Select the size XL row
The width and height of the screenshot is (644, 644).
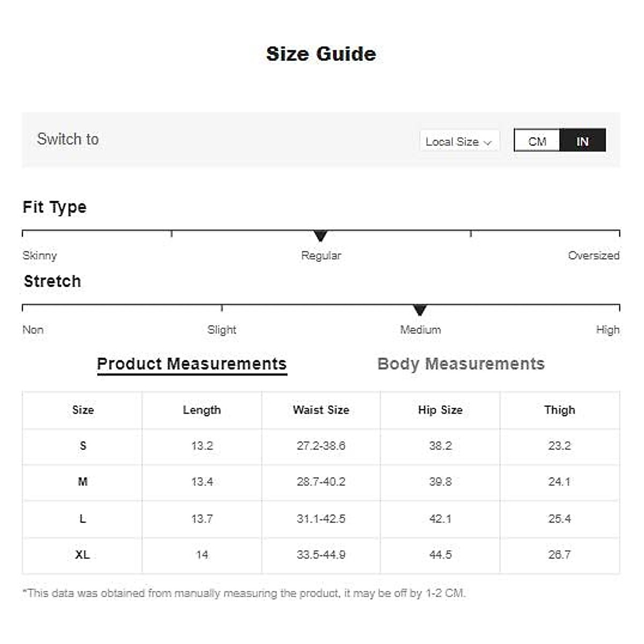(83, 555)
